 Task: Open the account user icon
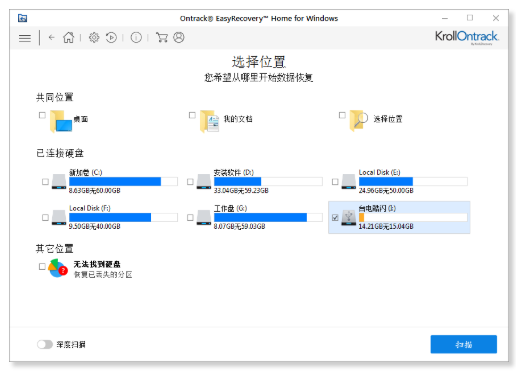pyautogui.click(x=179, y=37)
